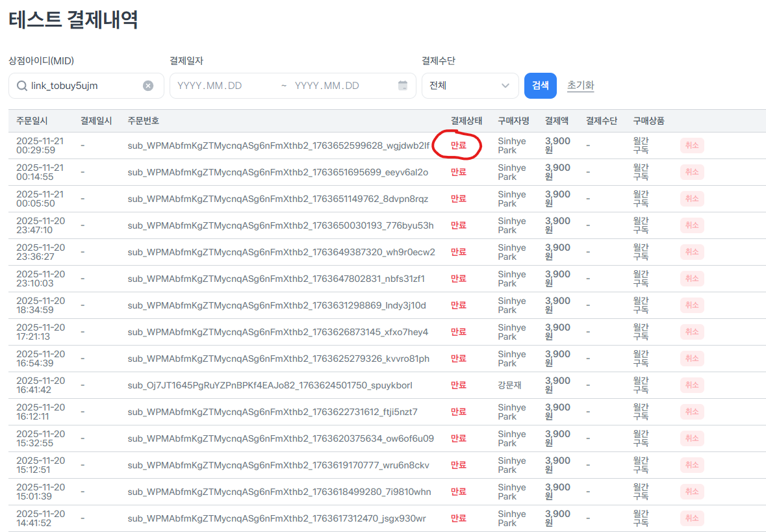This screenshot has width=766, height=532.
Task: Click the 만료 status in the 강문재 row
Action: [458, 385]
